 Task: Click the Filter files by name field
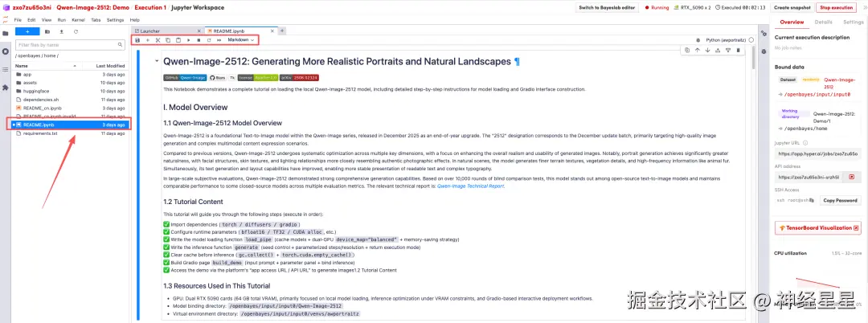point(69,45)
